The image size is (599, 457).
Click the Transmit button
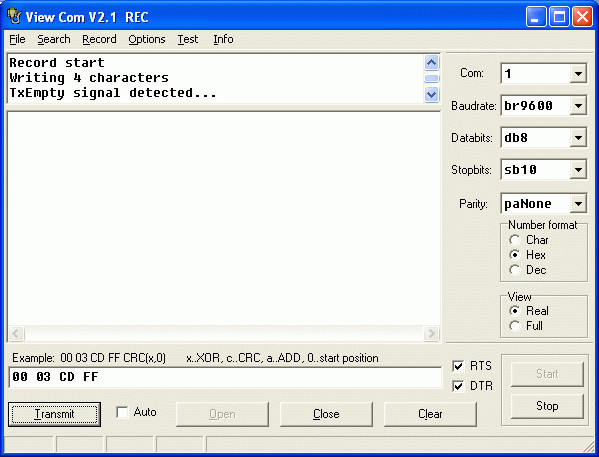(x=54, y=414)
